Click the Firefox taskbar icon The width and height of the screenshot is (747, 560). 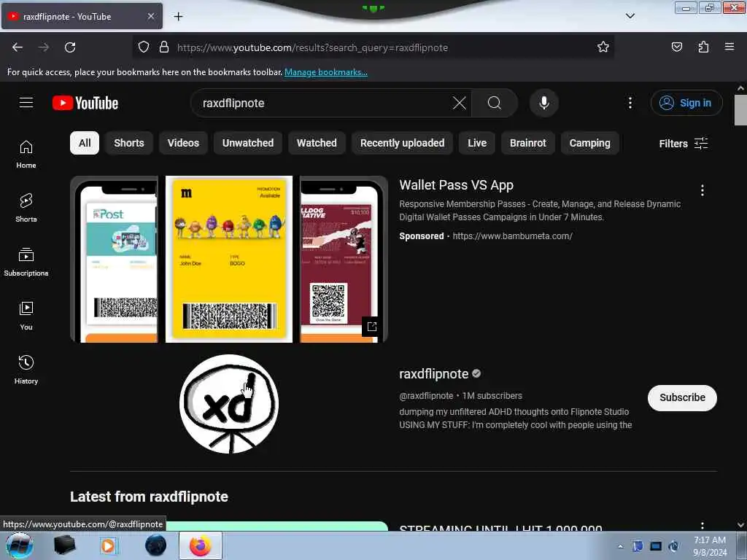[201, 545]
